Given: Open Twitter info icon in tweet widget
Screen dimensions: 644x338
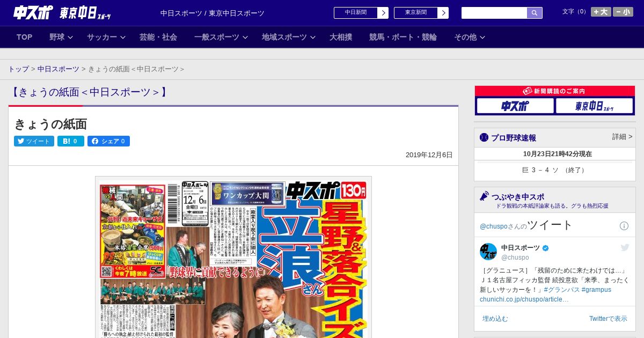Looking at the screenshot, I should point(624,226).
